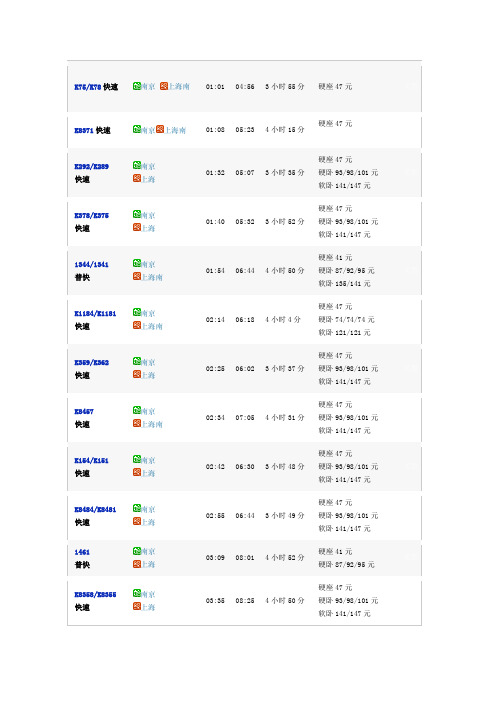Screen dimensions: 496x702
Task: Open train K8371 link
Action: point(84,130)
